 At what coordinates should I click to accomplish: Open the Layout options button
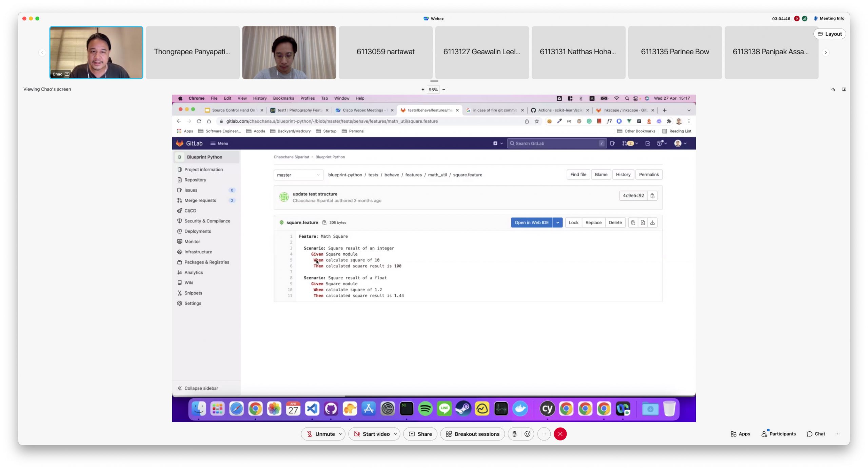pos(829,34)
